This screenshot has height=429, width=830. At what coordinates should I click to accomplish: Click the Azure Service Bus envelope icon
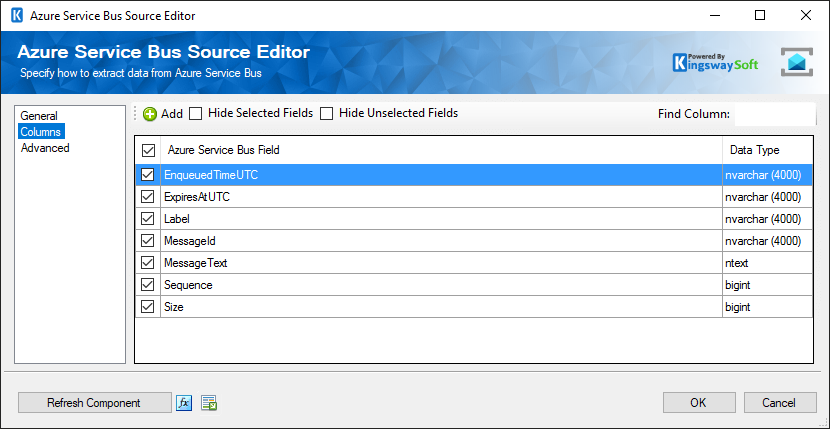coord(796,62)
